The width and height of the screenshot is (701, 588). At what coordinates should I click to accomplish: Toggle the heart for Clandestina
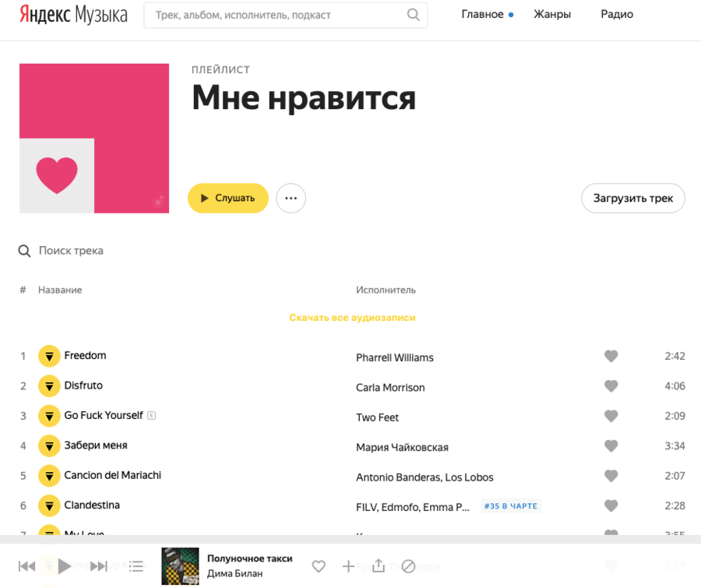click(x=611, y=505)
